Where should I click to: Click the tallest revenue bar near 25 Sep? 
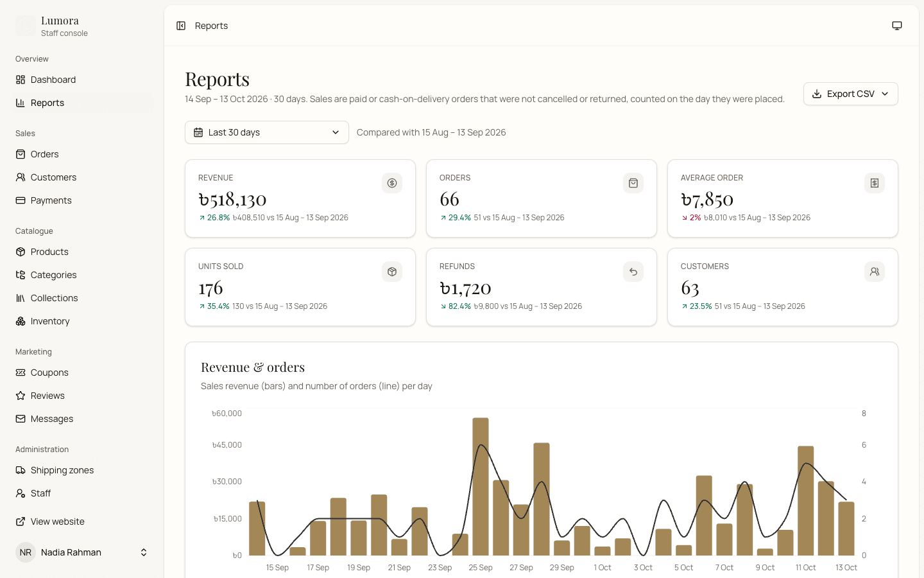(x=481, y=486)
